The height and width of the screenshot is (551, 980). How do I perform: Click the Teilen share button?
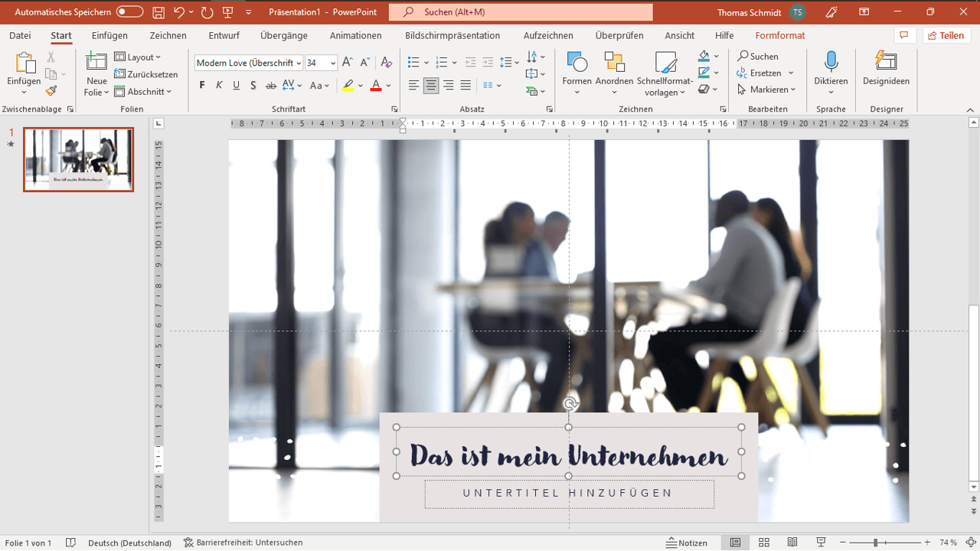[946, 36]
